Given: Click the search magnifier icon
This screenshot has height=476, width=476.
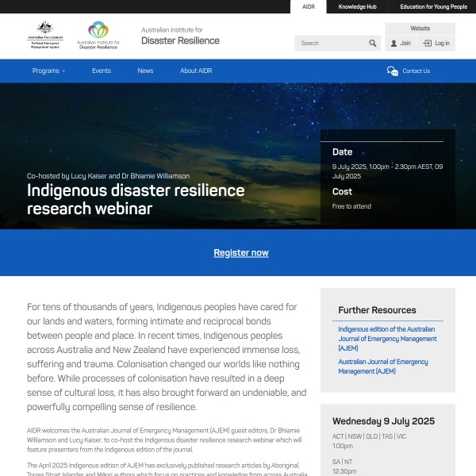Looking at the screenshot, I should coord(373,44).
